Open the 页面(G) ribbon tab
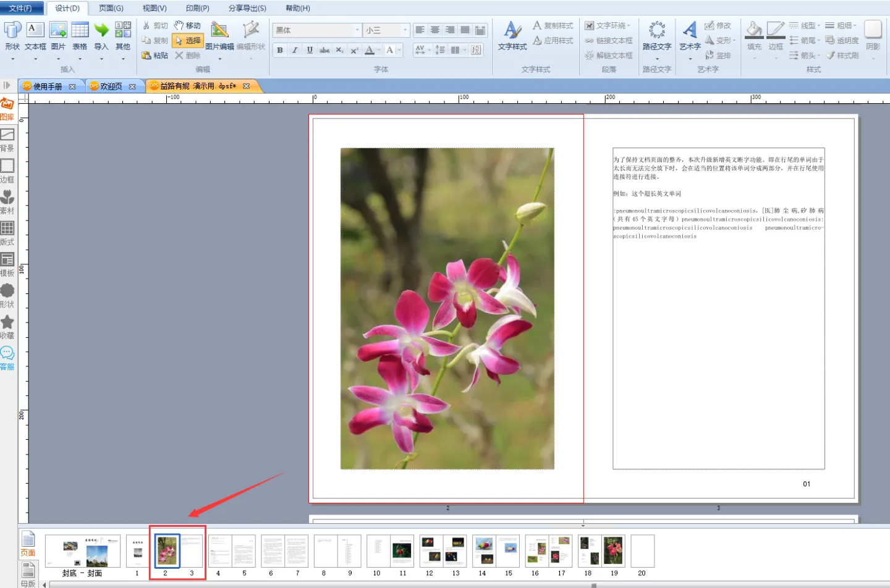Viewport: 890px width, 588px height. tap(111, 8)
